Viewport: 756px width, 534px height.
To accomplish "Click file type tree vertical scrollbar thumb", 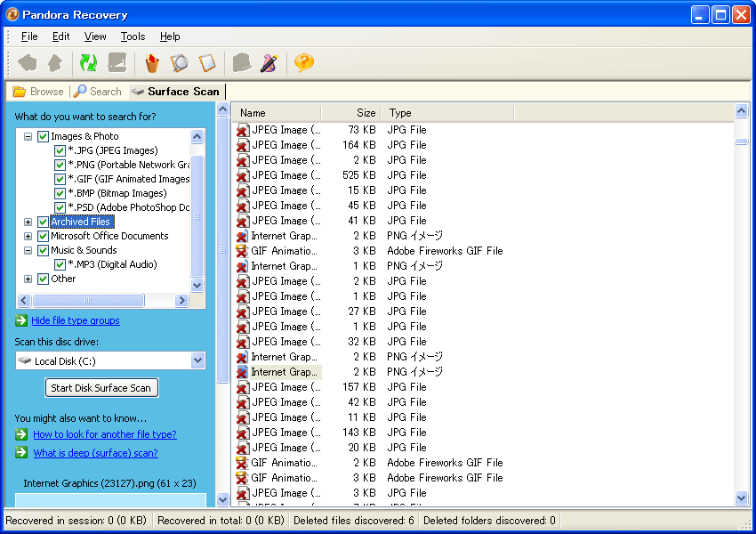I will click(x=197, y=216).
